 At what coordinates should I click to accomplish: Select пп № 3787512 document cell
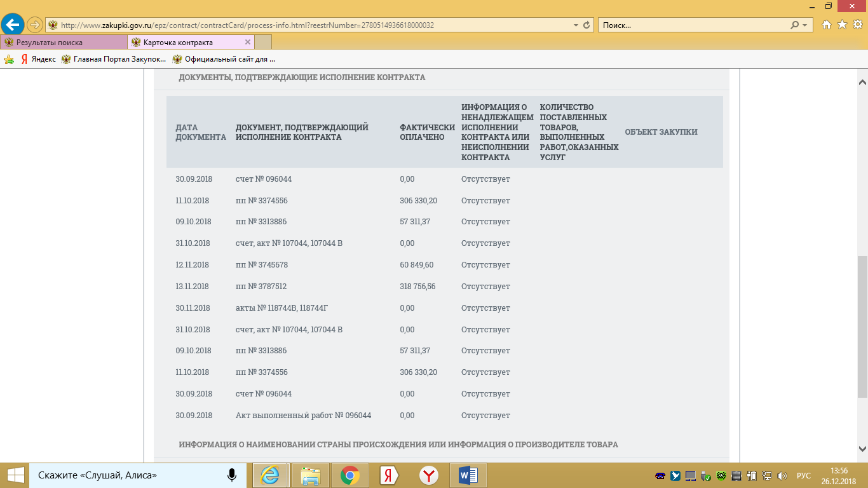coord(261,287)
